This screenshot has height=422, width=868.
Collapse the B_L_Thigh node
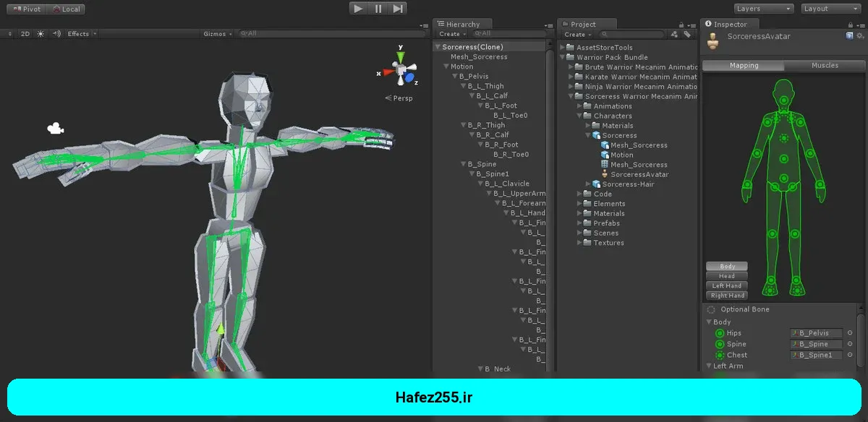(464, 86)
